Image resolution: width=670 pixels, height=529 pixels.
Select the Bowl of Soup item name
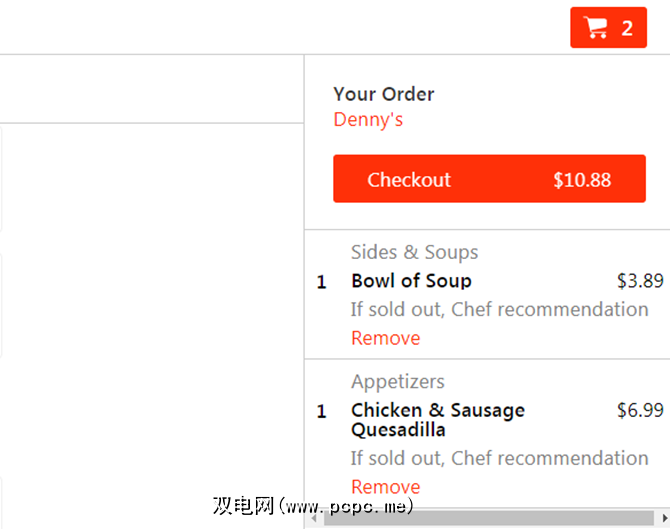(x=411, y=281)
